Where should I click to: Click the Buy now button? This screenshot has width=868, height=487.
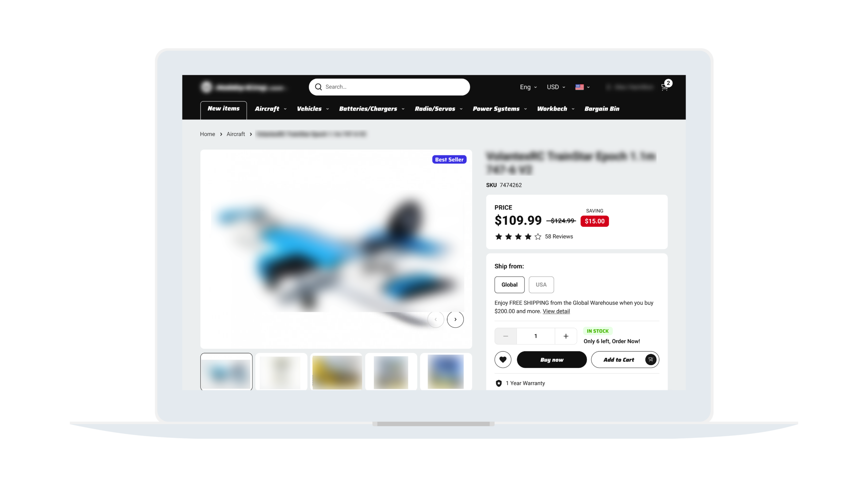(x=552, y=360)
